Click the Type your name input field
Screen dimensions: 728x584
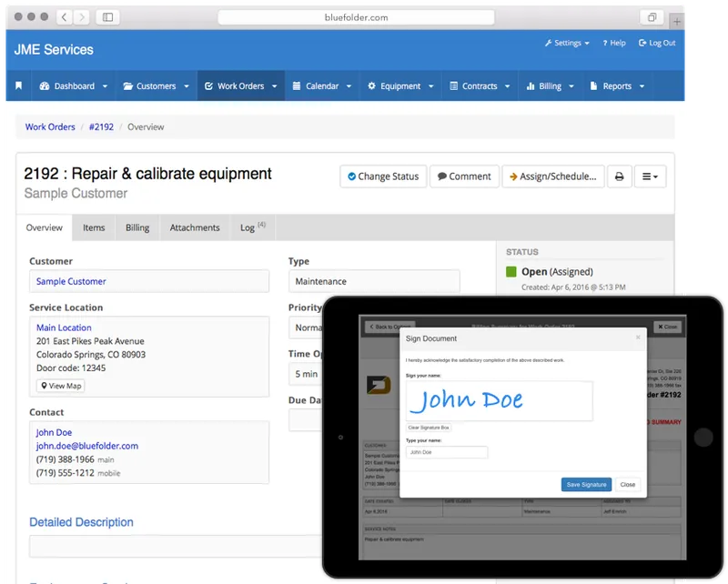(447, 452)
